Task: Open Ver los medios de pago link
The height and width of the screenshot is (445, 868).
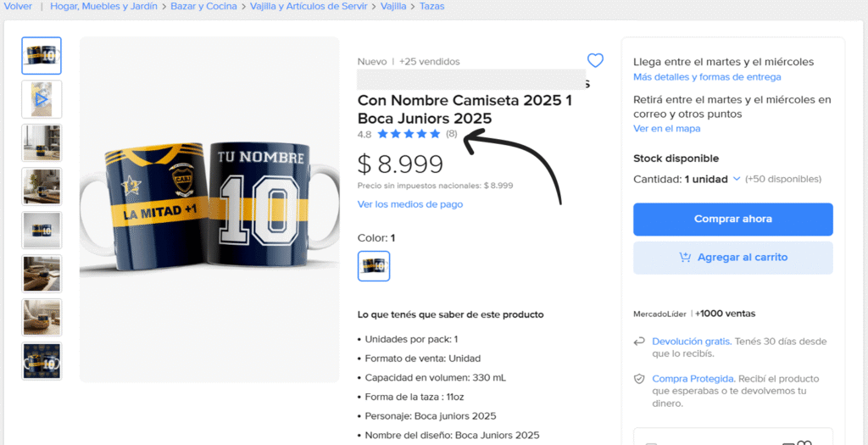Action: click(x=410, y=204)
